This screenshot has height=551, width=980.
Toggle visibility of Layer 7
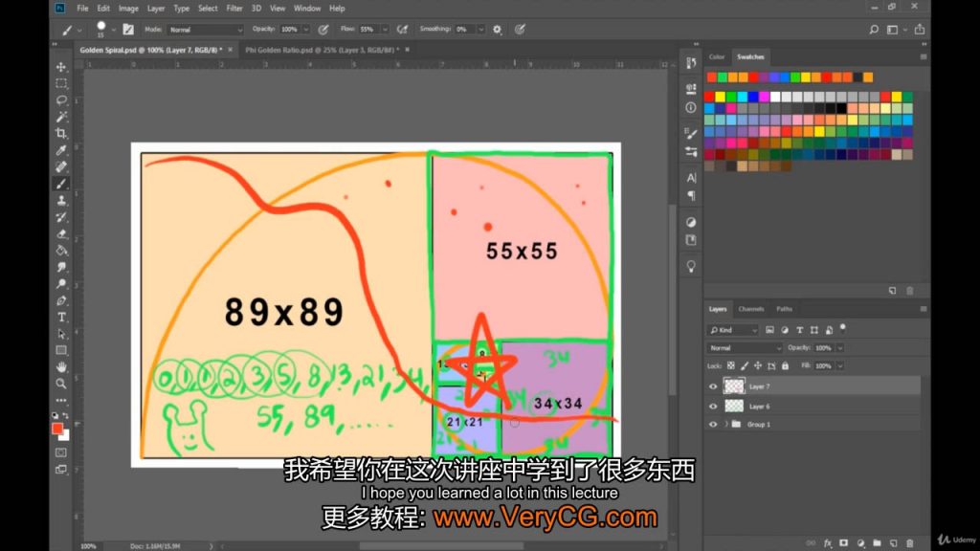[x=713, y=386]
